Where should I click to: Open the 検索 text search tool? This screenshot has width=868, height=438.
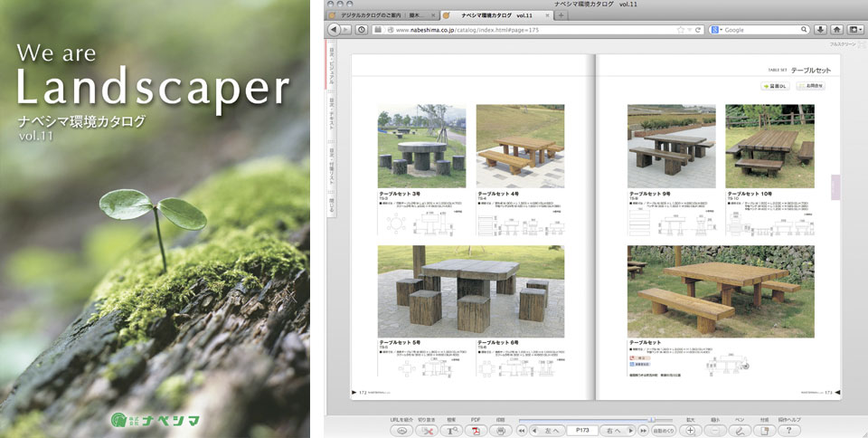(452, 430)
